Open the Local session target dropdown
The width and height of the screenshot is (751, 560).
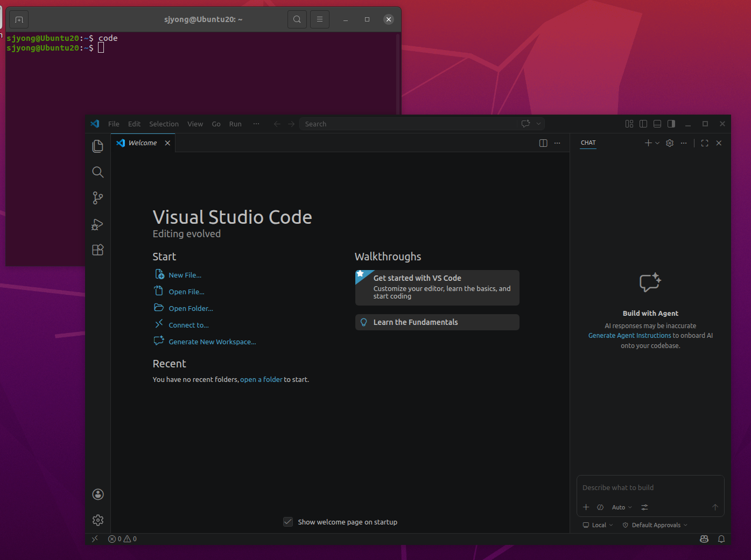coord(598,525)
